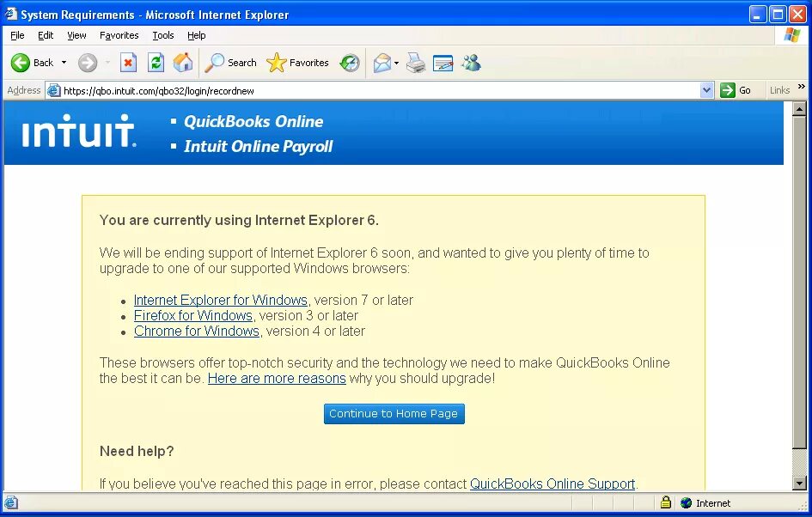
Task: Open the Tools menu
Action: tap(163, 35)
